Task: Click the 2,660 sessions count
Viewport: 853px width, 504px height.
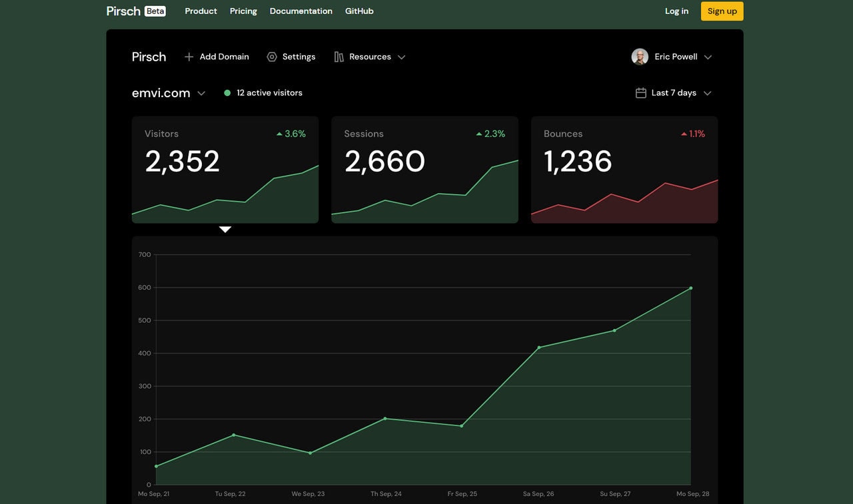Action: tap(385, 162)
